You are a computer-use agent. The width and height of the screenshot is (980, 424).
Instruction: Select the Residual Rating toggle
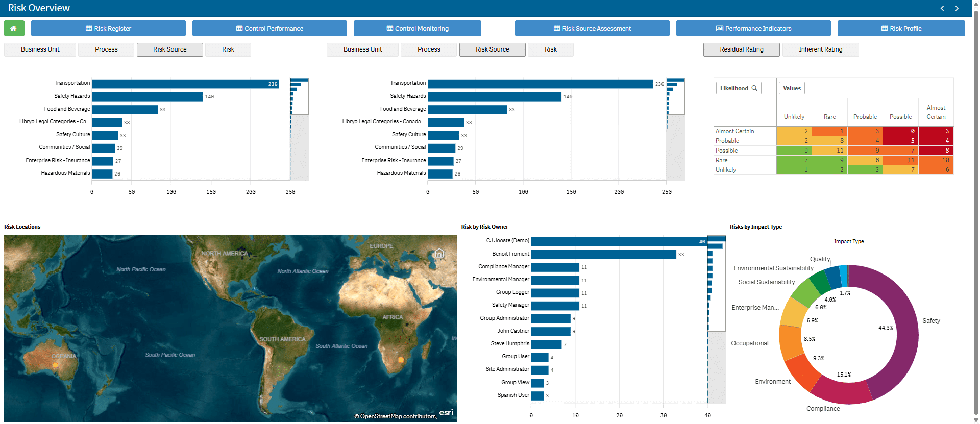tap(741, 49)
